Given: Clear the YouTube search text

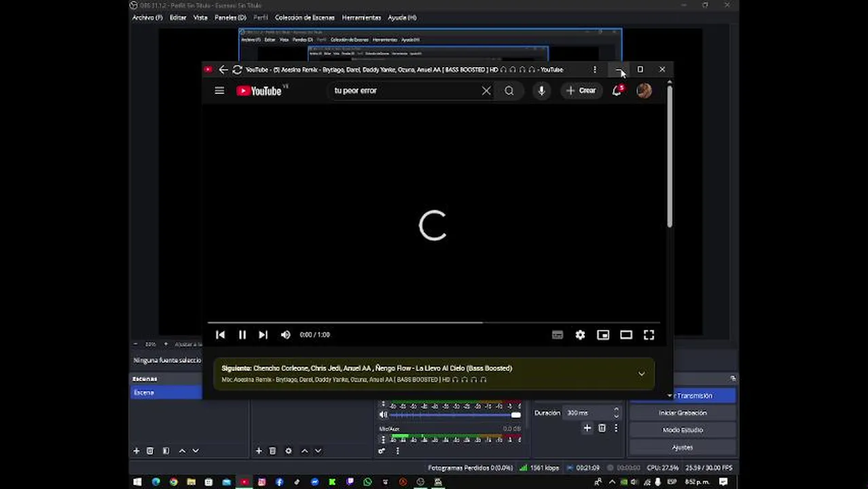Looking at the screenshot, I should 486,90.
